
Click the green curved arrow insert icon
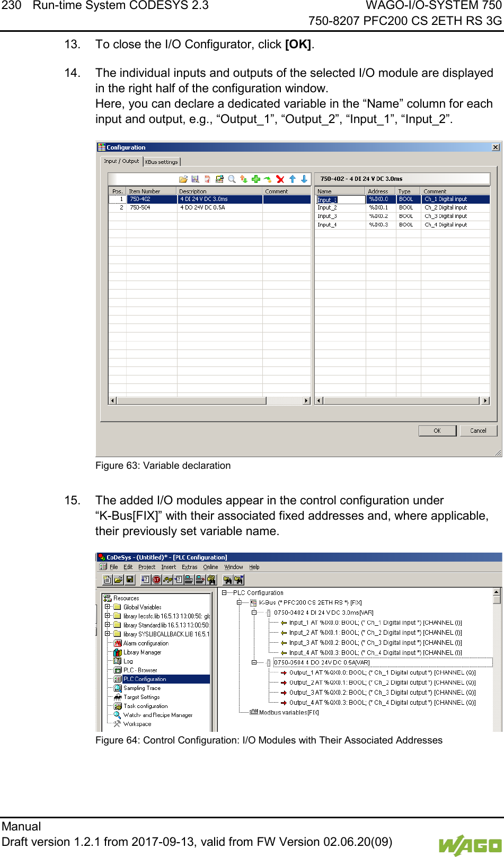268,179
